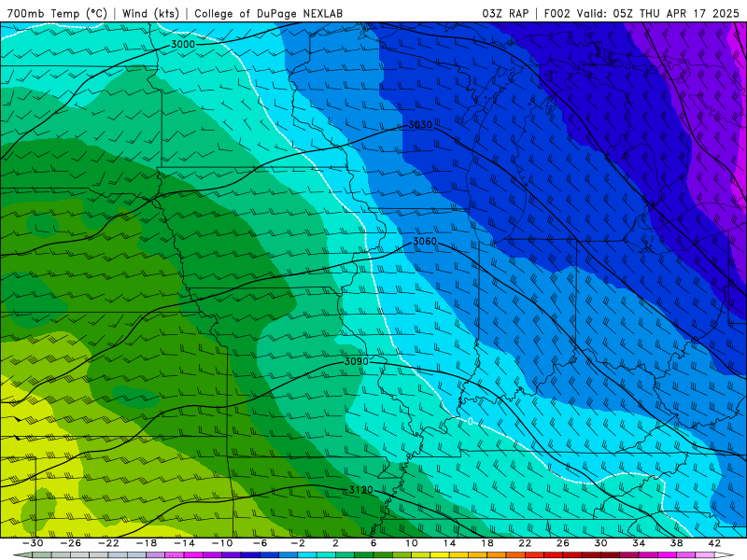The width and height of the screenshot is (747, 560).
Task: Click the 3030 height contour label
Action: 420,125
